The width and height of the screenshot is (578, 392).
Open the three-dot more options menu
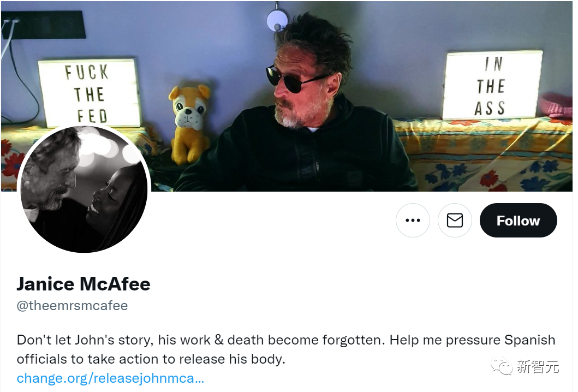click(413, 220)
